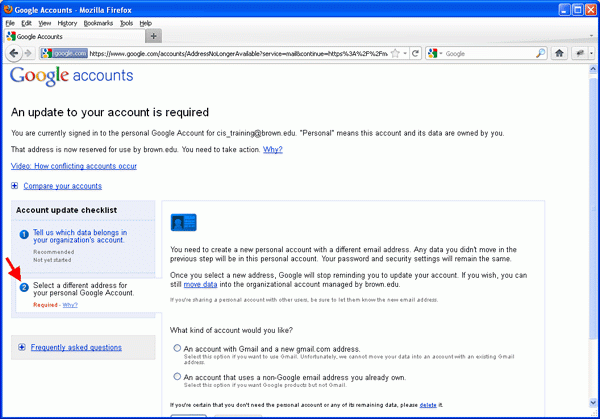This screenshot has width=600, height=419.
Task: Open the Tools menu
Action: 126,23
